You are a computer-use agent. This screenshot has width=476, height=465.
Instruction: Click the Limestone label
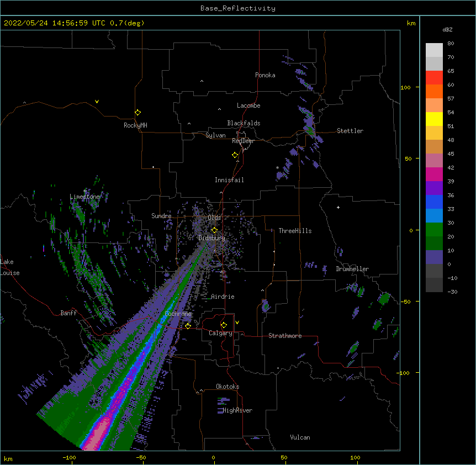[84, 197]
